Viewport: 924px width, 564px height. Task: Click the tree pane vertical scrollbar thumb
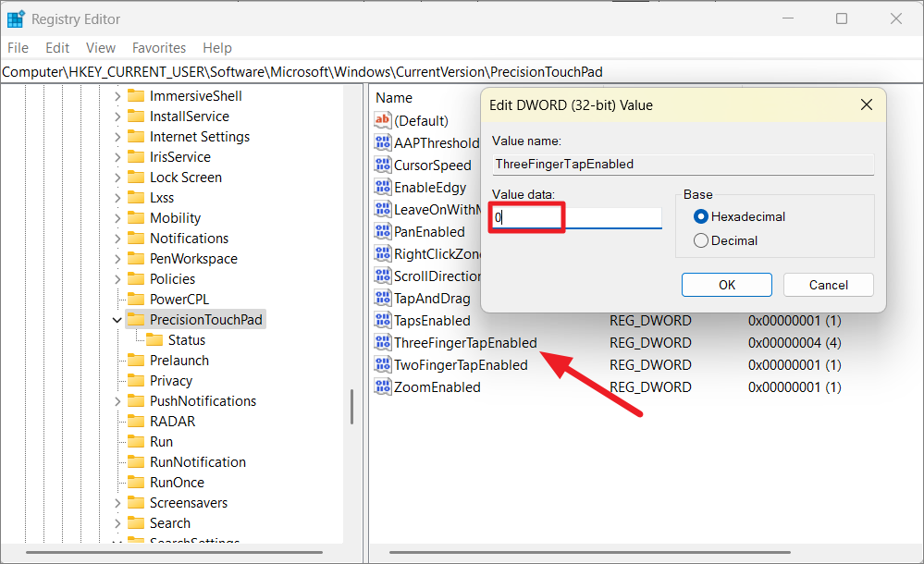click(x=351, y=407)
